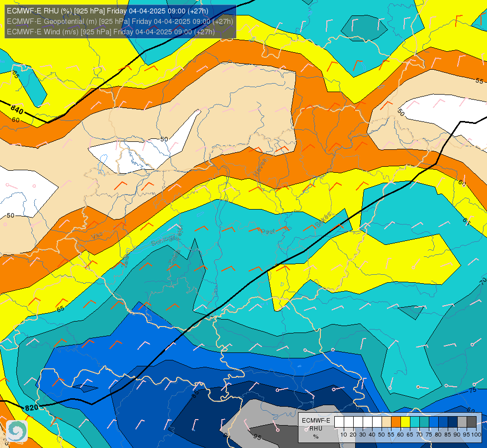Click the white legend swatch between 10 and 20

(x=349, y=422)
